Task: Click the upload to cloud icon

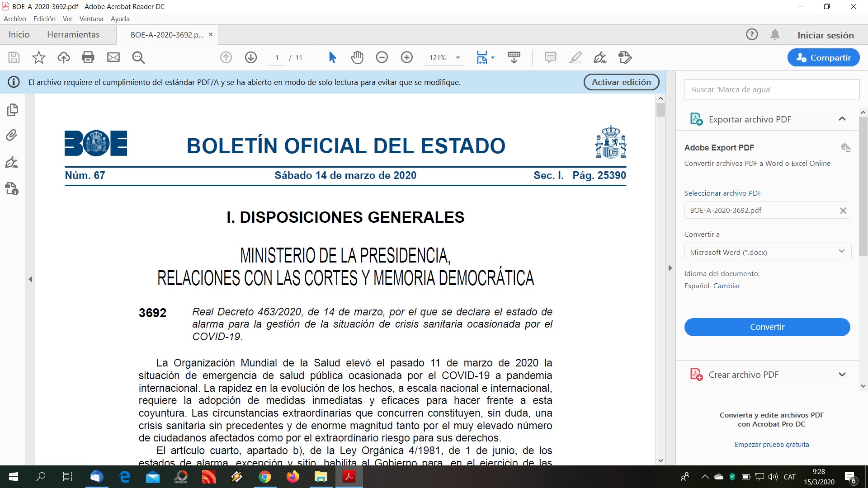Action: coord(64,57)
